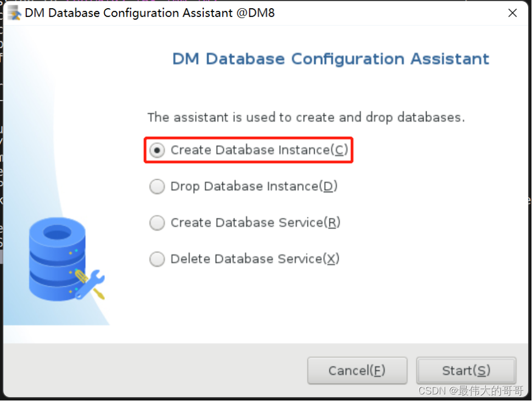
Task: Close the configuration assistant window
Action: click(x=512, y=12)
